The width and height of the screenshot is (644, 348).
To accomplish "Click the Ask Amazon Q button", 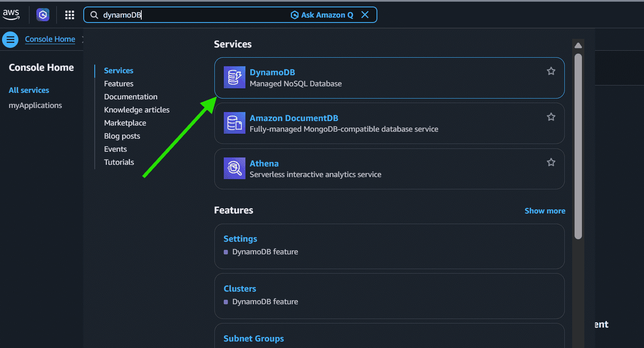I will pos(322,15).
